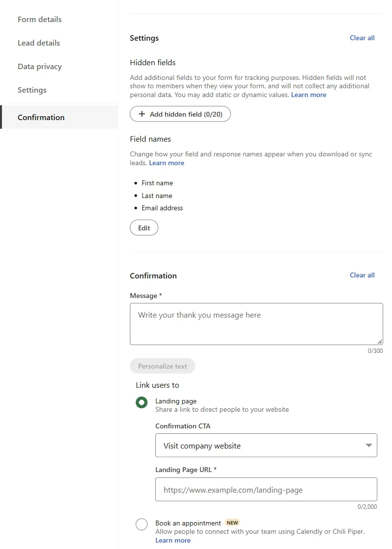Edit the field names
Viewport: 392px width, 549px height.
[144, 228]
